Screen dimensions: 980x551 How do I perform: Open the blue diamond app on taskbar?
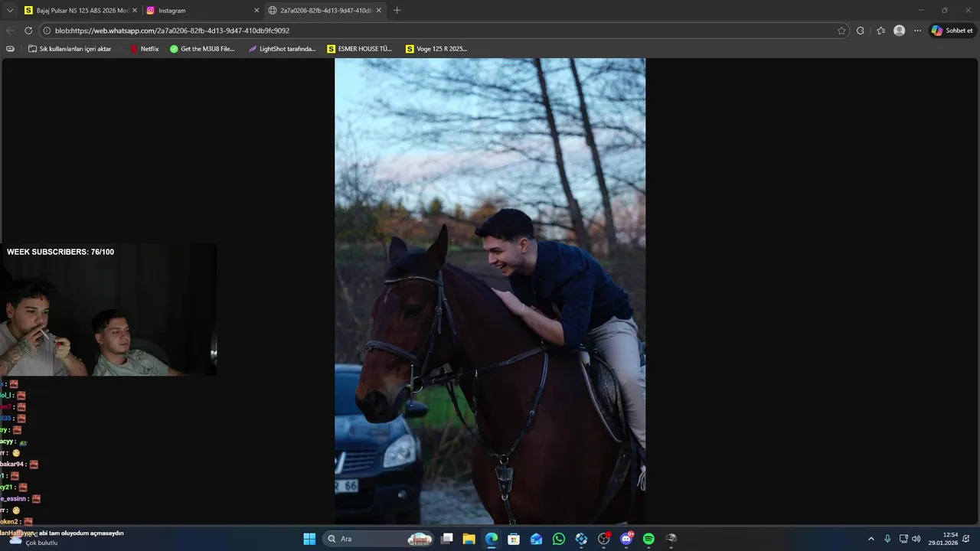581,539
